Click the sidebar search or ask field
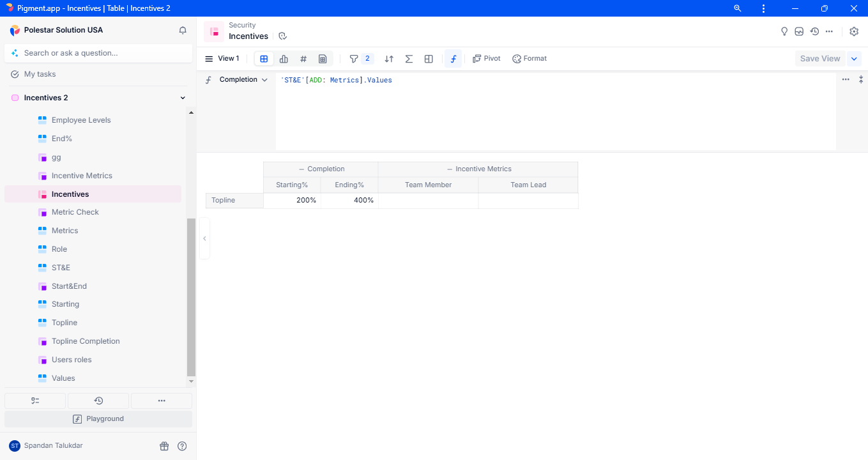The image size is (868, 460). (98, 53)
